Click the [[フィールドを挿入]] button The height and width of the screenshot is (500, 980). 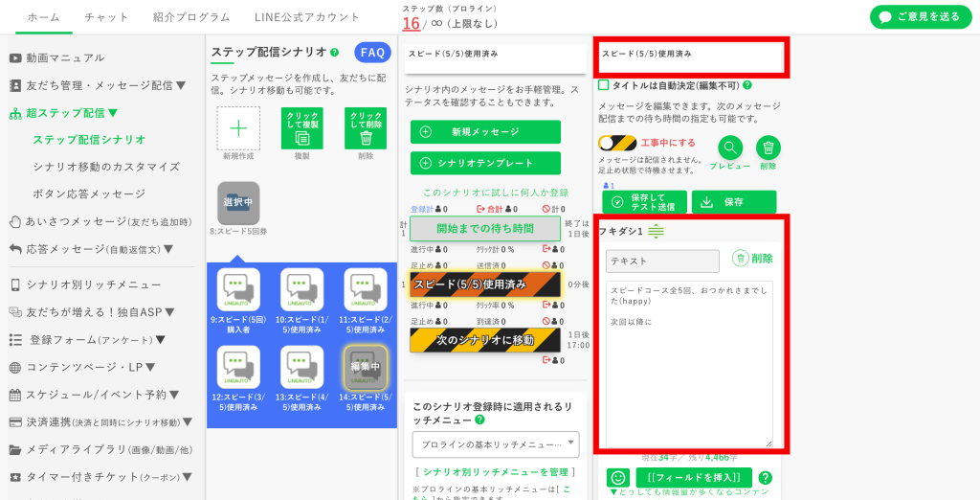pos(694,477)
